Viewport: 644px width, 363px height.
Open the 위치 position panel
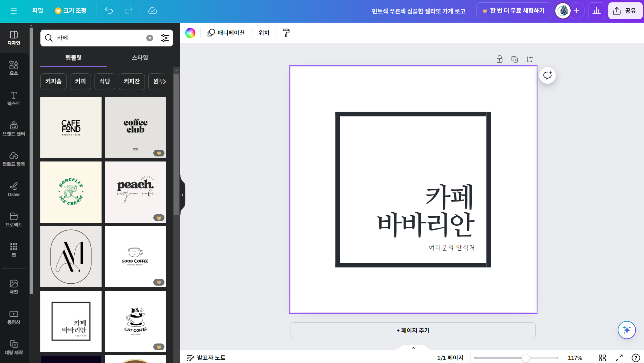264,33
